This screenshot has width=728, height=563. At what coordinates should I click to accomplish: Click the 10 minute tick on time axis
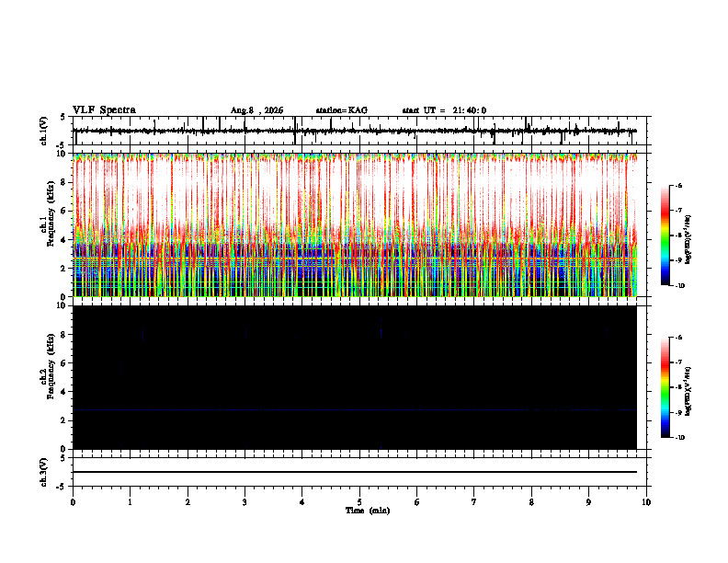[646, 502]
